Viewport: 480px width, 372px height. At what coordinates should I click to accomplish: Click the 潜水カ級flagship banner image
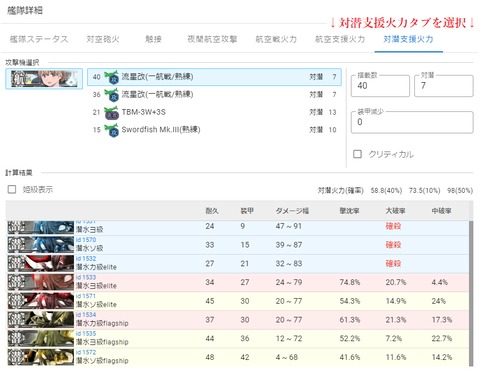[x=41, y=320]
